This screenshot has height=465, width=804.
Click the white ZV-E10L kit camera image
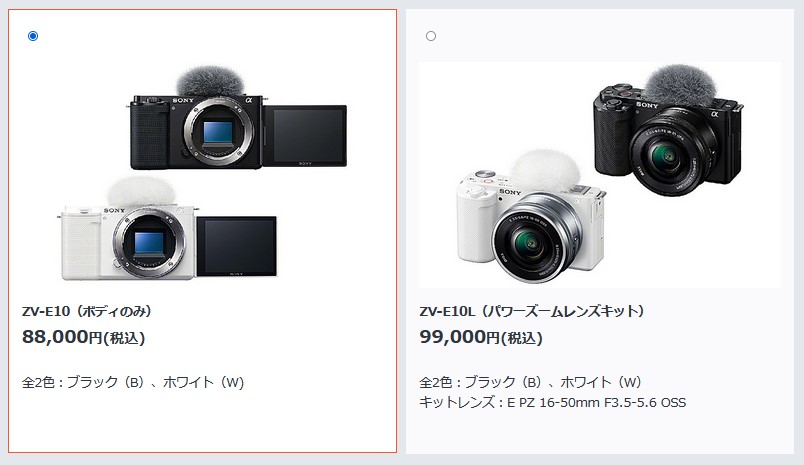point(531,217)
